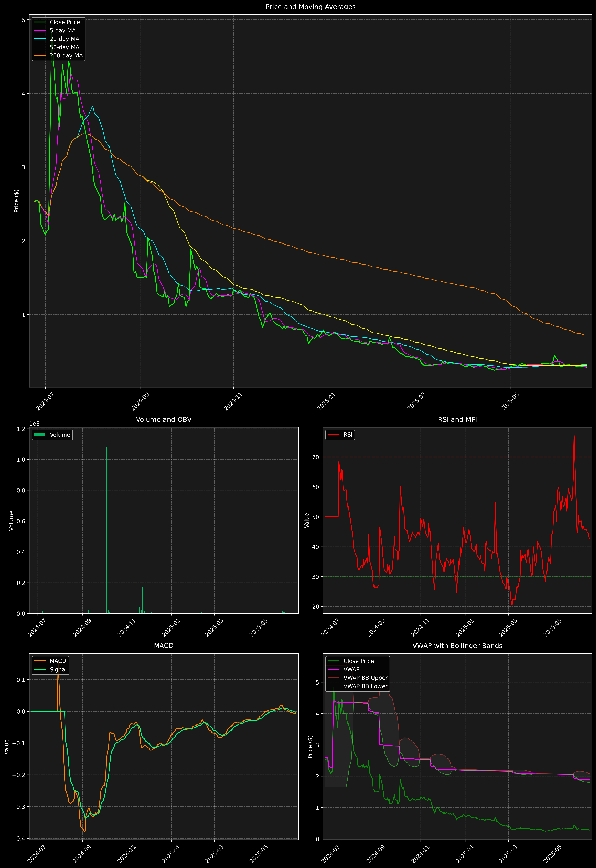The image size is (596, 868).
Task: Click the 'RSI and MFI' chart title
Action: pos(457,419)
